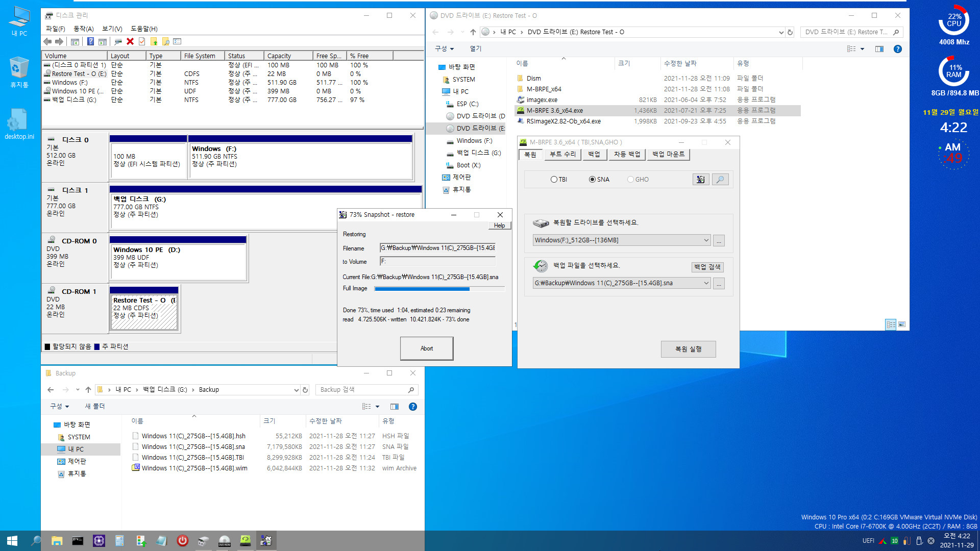Click the browse button beside restore drive field

tap(719, 241)
